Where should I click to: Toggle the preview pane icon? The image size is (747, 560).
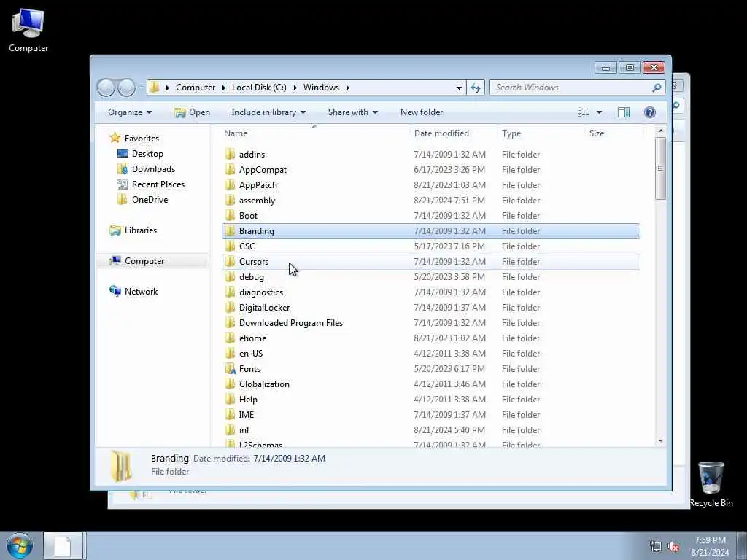(624, 112)
